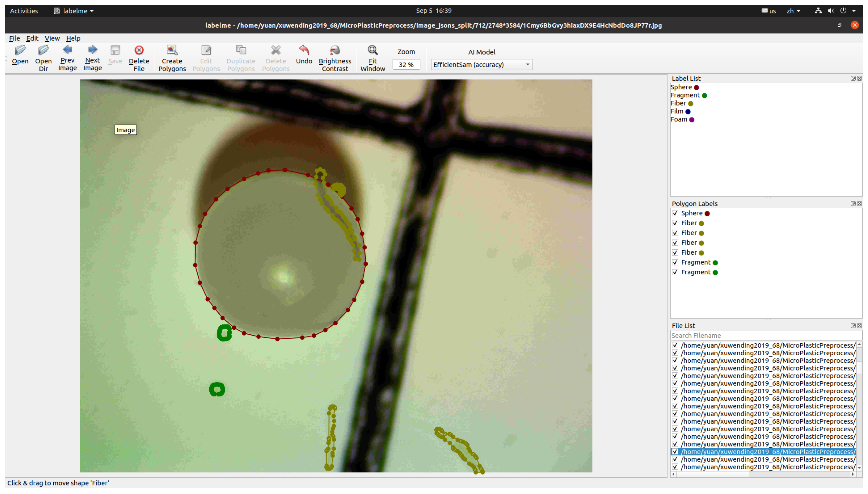Open the View menu
Viewport: 868px width, 494px height.
[x=52, y=38]
